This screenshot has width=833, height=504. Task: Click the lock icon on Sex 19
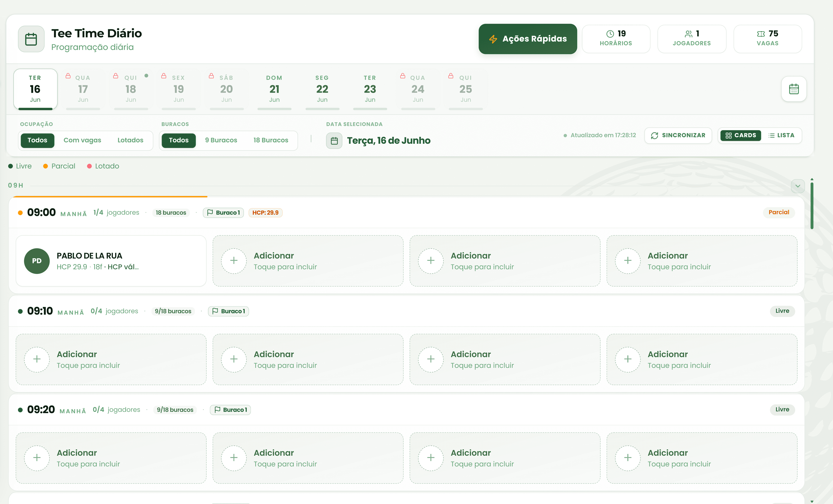(x=164, y=76)
